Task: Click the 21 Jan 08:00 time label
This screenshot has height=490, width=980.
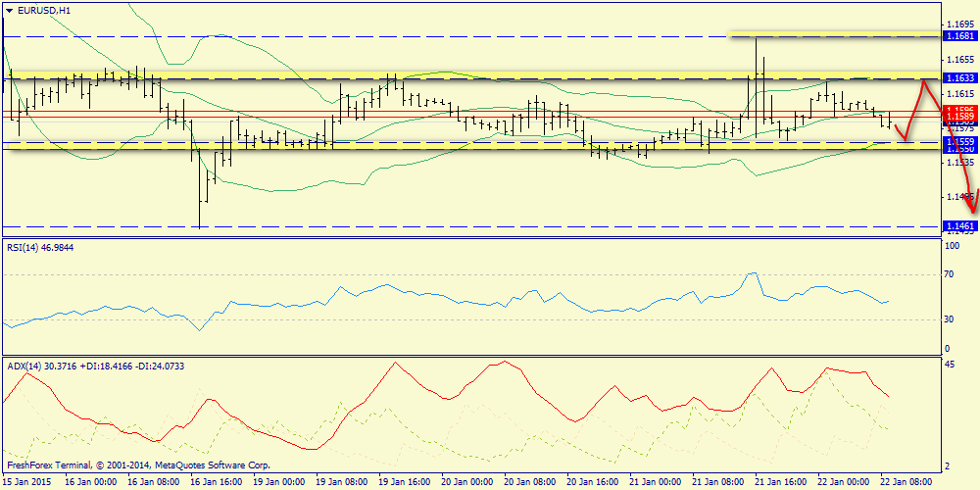Action: coord(718,482)
